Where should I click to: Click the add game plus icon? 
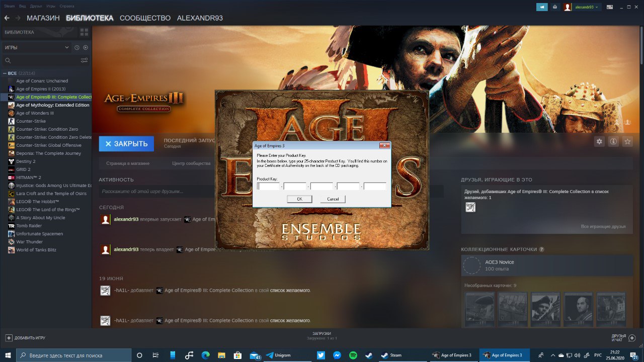(9, 338)
